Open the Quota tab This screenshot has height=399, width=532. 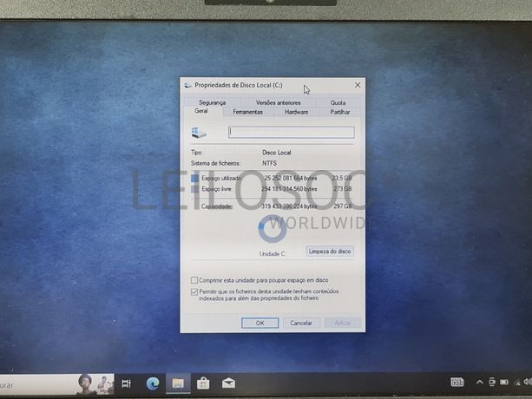point(338,102)
